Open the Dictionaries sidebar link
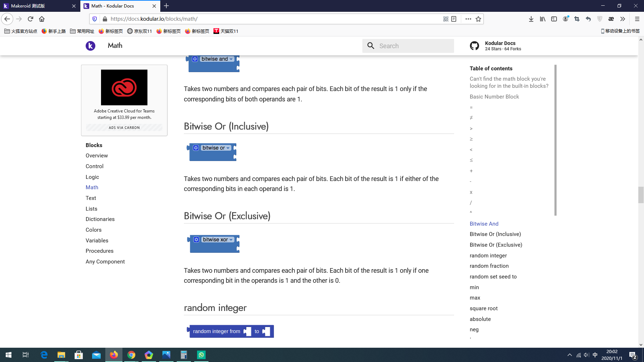The height and width of the screenshot is (362, 644). click(x=100, y=219)
